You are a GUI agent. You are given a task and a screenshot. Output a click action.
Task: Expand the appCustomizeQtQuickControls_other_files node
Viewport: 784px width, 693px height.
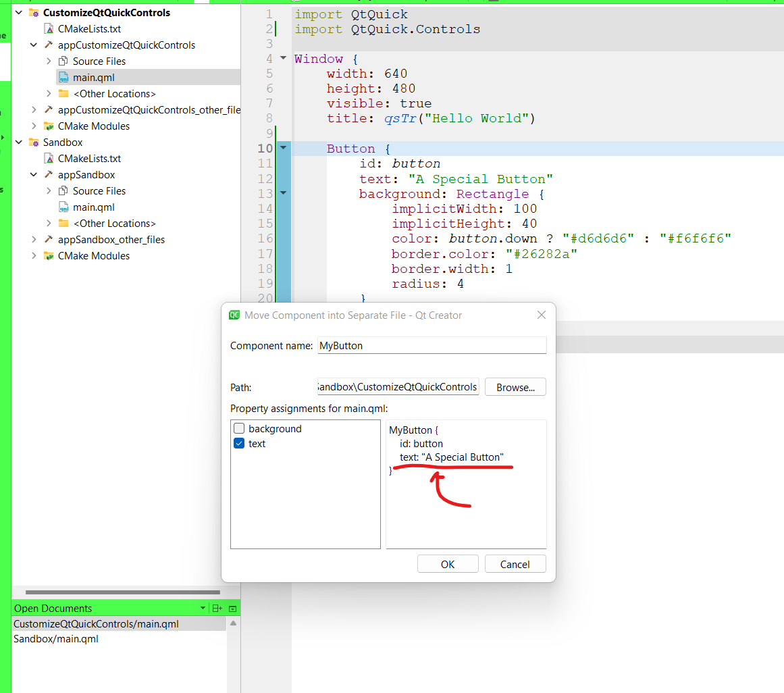coord(34,110)
